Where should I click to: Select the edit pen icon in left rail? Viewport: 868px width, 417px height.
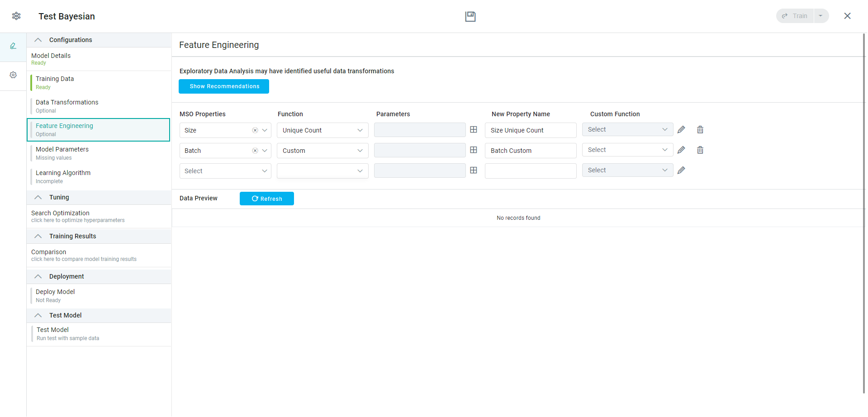click(x=13, y=46)
